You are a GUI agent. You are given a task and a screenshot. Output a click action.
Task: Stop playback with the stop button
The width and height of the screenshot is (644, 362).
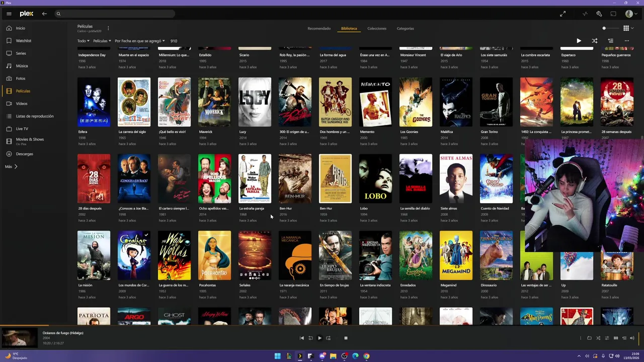[x=346, y=338]
